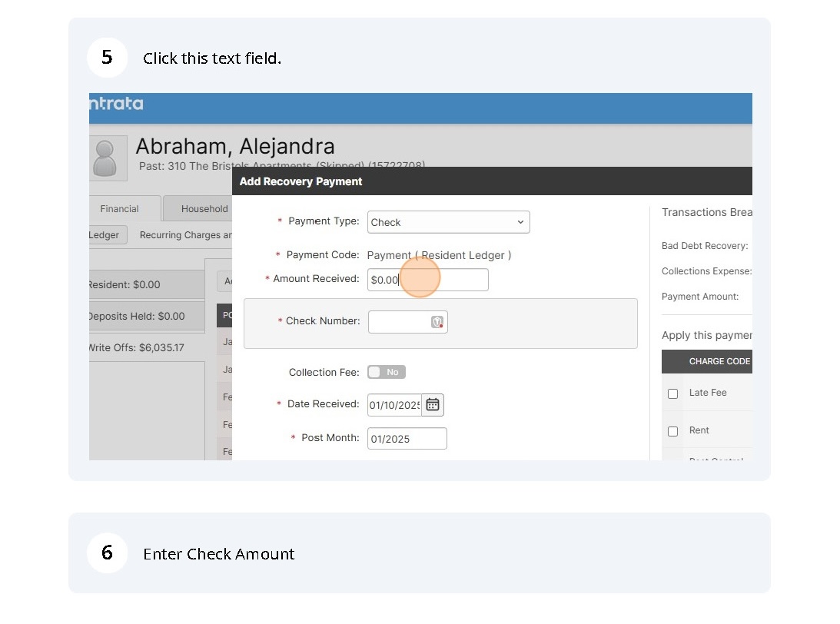Open the Payment Type dropdown showing Check
Screen dimensions: 840x624
tap(448, 222)
